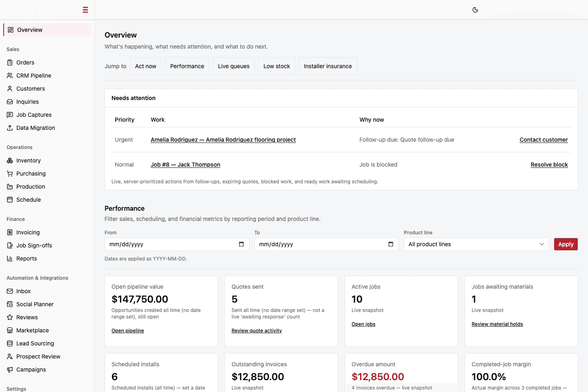Click the Inquiries inbox tray icon
Image resolution: width=588 pixels, height=392 pixels.
click(10, 102)
